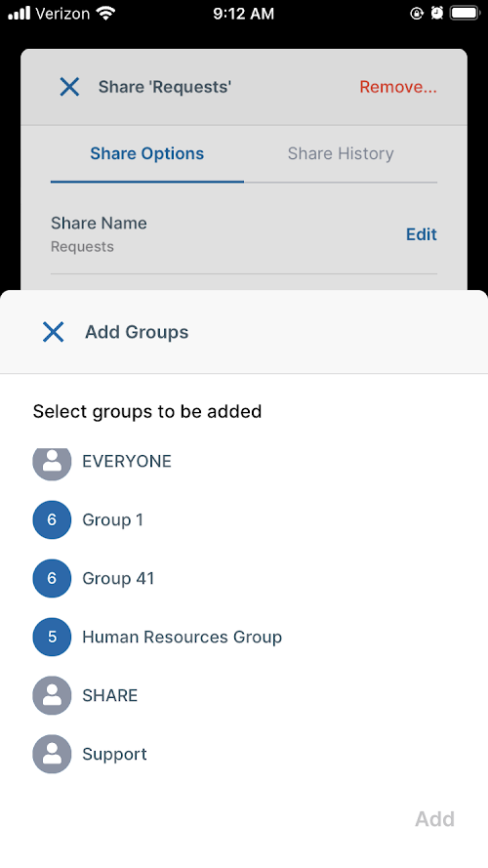Tap the SHARE group avatar icon
Viewport: 488px width, 868px height.
[52, 696]
